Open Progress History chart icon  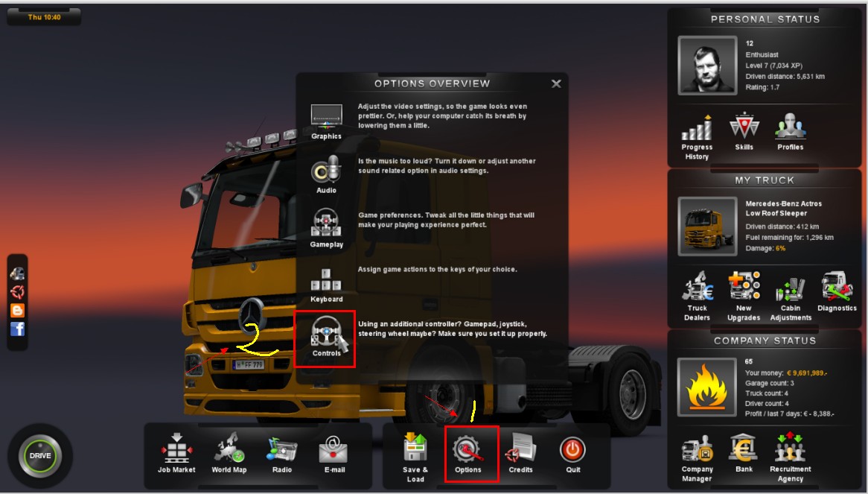click(697, 128)
